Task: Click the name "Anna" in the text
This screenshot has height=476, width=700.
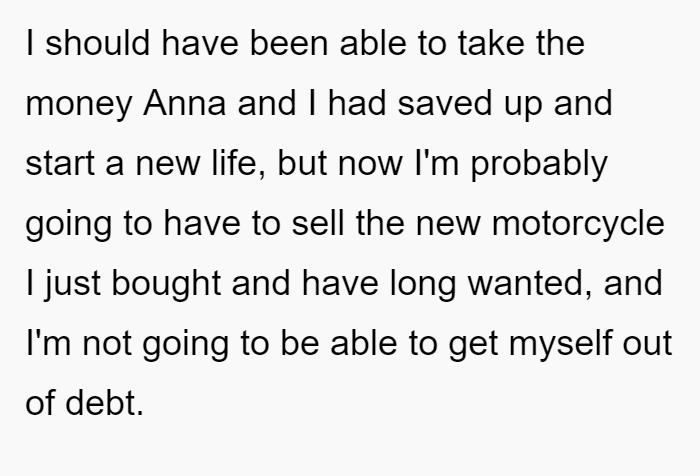Action: tap(184, 103)
